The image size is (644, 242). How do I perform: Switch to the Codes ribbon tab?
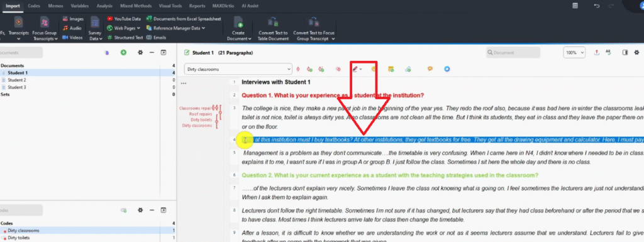click(x=34, y=6)
